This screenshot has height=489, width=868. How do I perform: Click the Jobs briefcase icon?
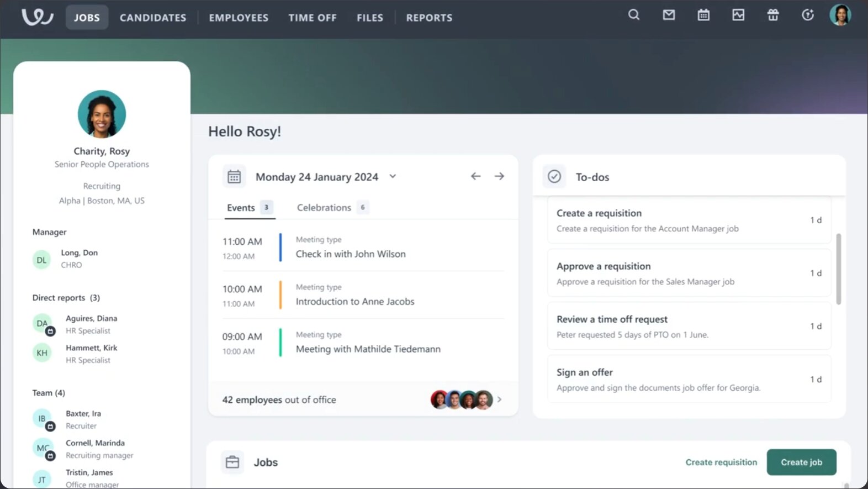(x=232, y=462)
